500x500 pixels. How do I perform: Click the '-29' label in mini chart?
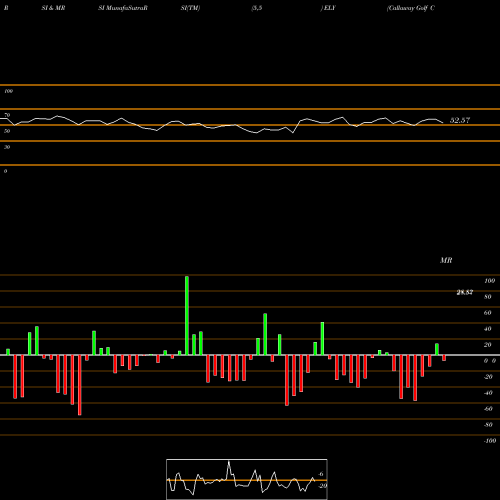coord(322,486)
